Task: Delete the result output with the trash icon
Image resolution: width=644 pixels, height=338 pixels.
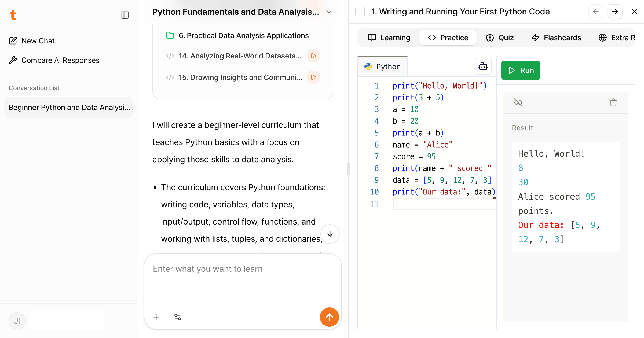Action: 613,102
